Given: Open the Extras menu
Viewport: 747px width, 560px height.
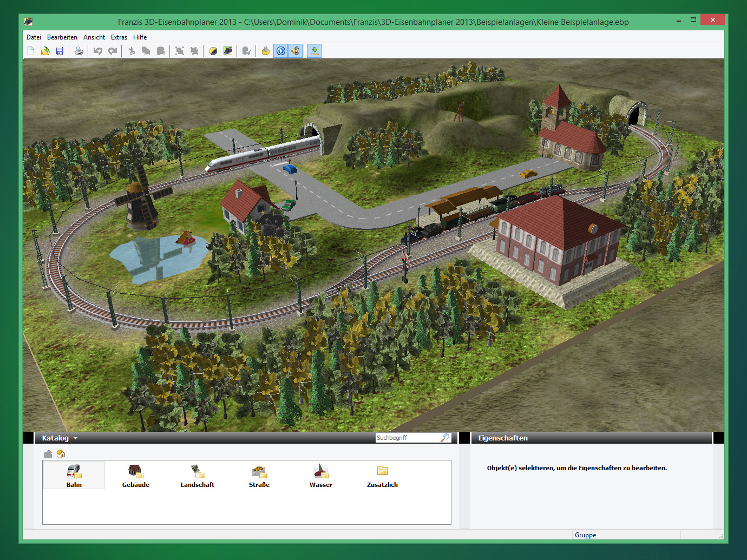Looking at the screenshot, I should 119,37.
